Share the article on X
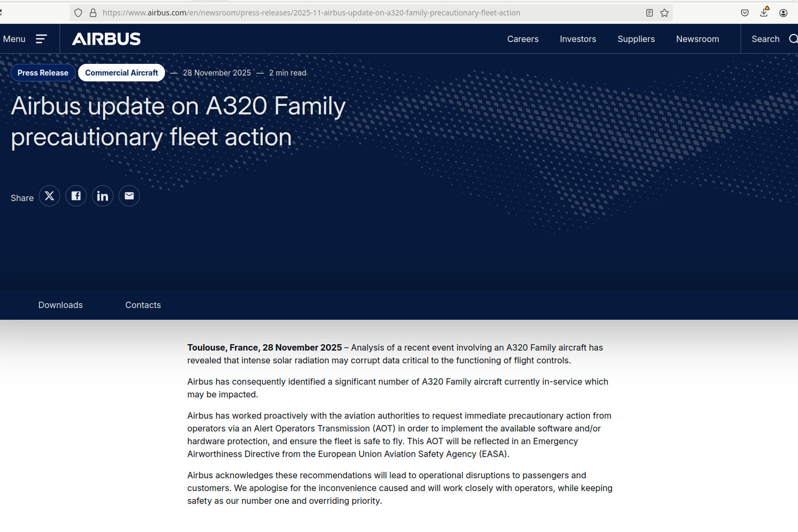The image size is (798, 532). pyautogui.click(x=49, y=196)
